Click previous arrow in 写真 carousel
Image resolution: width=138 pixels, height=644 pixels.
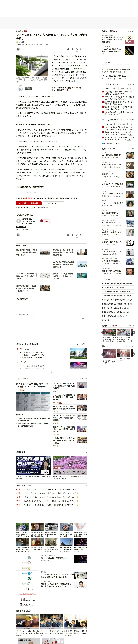point(103,354)
